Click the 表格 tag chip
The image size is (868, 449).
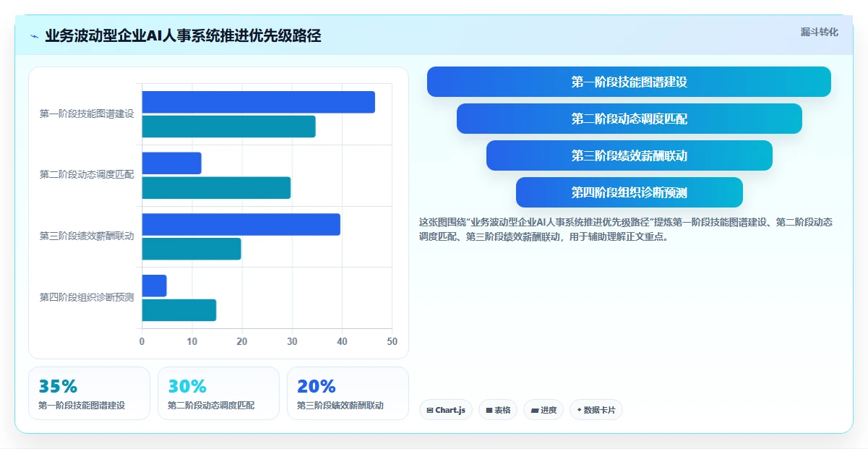(x=498, y=410)
